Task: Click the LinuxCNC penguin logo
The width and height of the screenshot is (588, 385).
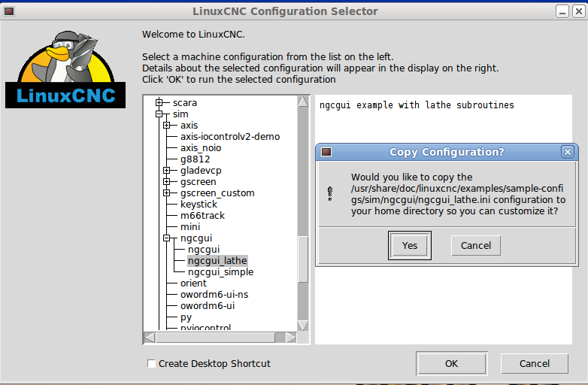Action: 66,68
